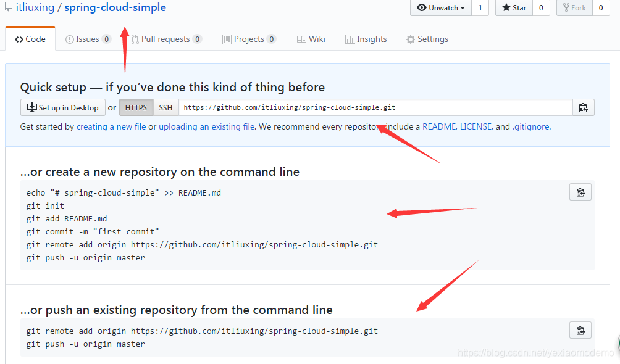620x364 pixels.
Task: Copy the HTTPS clone URL with clipboard icon
Action: pos(583,107)
